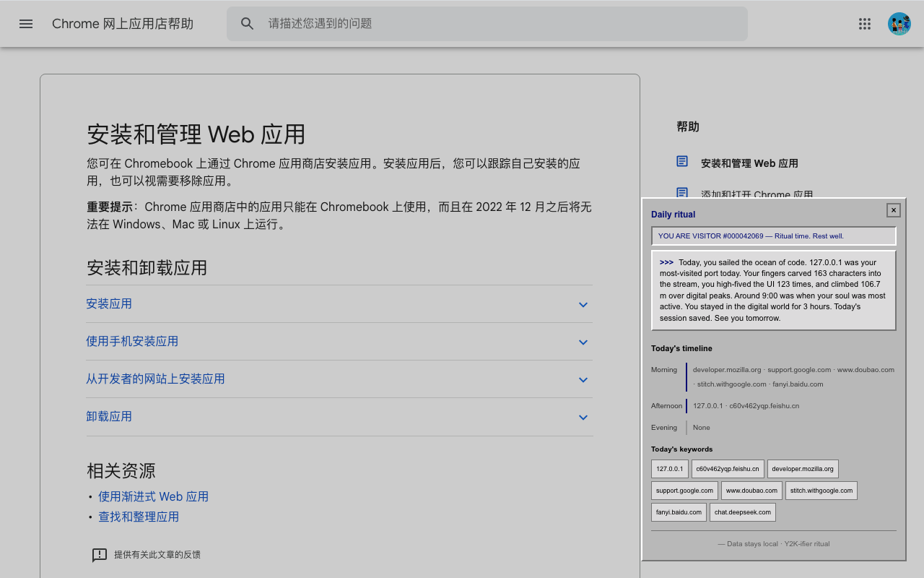Select the 127.0.0.1 keyword tag
The width and height of the screenshot is (924, 578).
click(x=670, y=469)
